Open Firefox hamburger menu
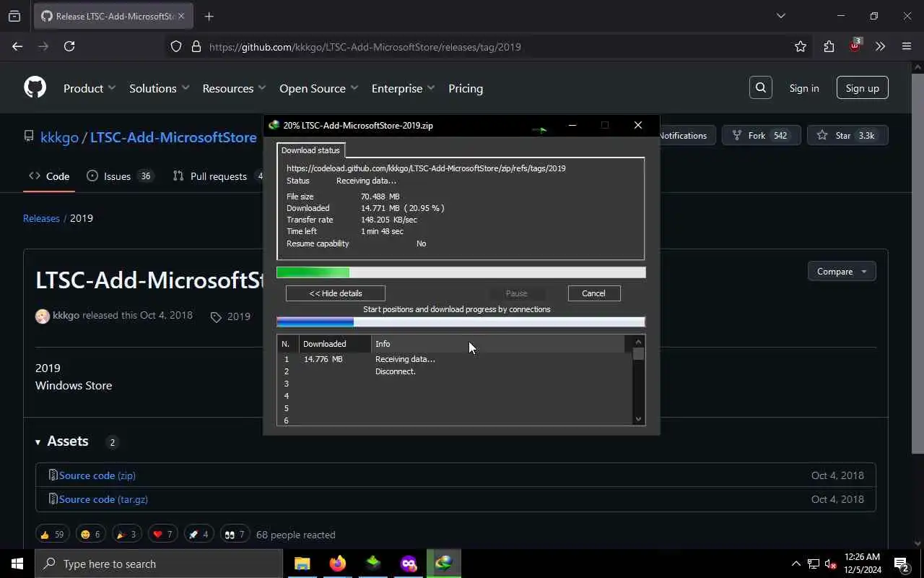 [907, 46]
